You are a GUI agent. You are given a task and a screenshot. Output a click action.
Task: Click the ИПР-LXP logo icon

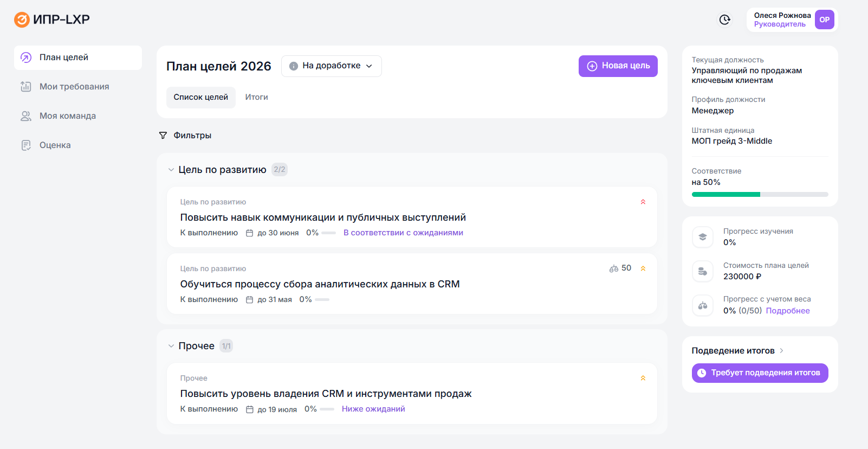tap(22, 20)
